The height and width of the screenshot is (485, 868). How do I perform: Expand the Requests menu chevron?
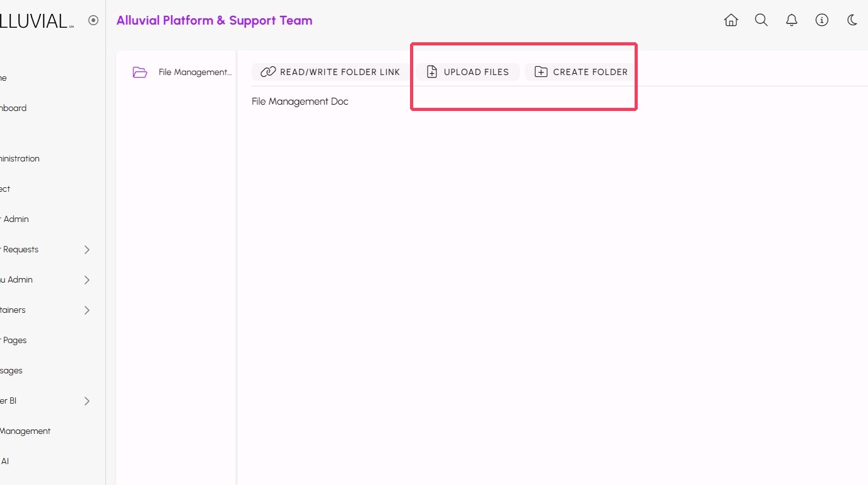click(x=87, y=250)
